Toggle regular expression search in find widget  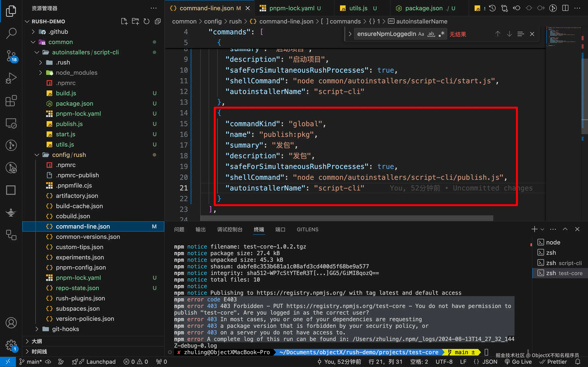(441, 34)
